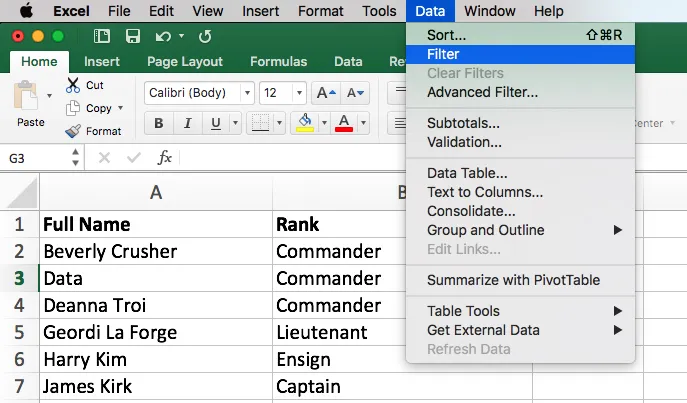The image size is (687, 403).
Task: Click the Redo icon
Action: point(205,36)
